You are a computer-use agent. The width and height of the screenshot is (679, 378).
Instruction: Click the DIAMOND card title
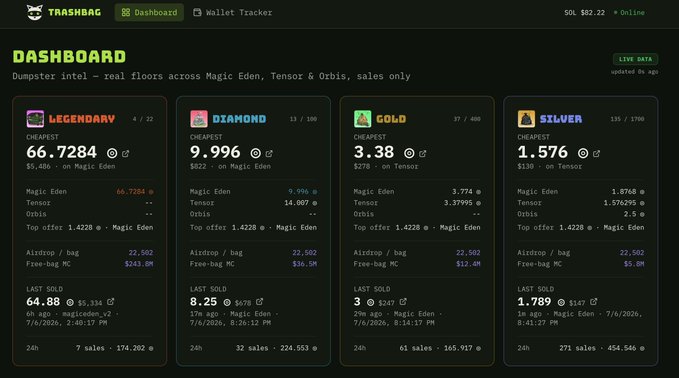point(239,119)
